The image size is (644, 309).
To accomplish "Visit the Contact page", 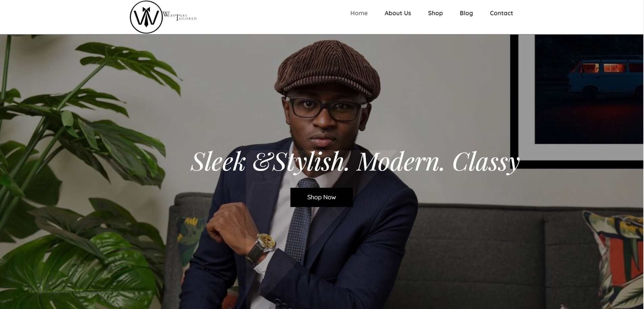I will click(501, 13).
